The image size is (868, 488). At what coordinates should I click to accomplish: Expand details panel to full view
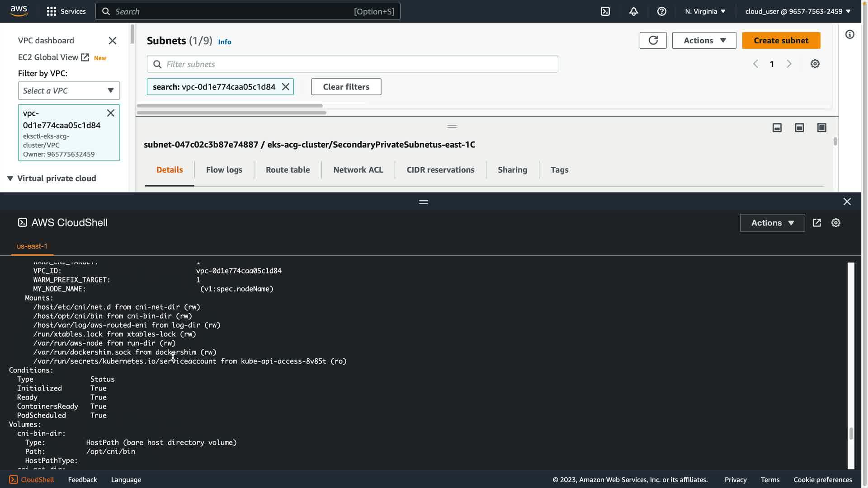(x=821, y=128)
